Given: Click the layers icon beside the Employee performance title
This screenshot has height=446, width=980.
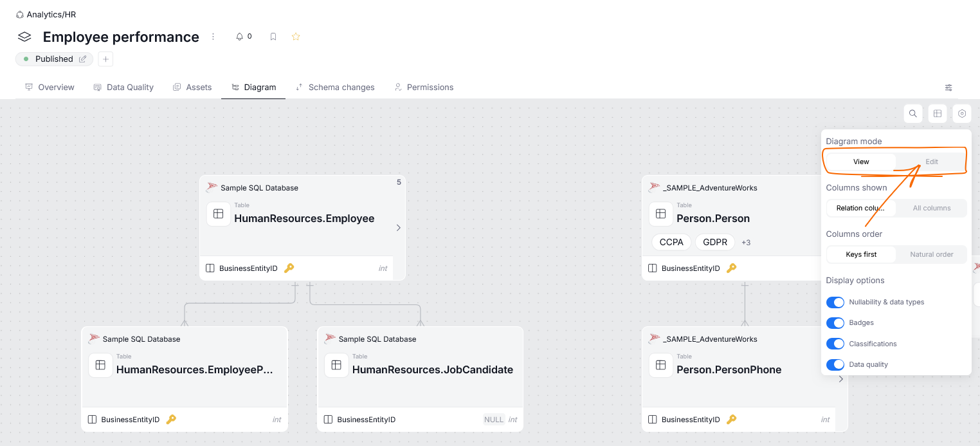Looking at the screenshot, I should 24,37.
